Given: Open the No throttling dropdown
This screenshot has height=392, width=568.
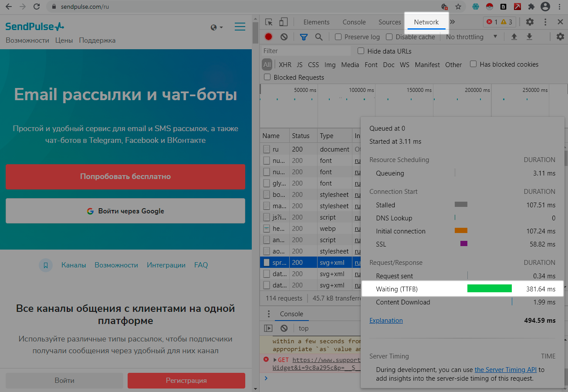Looking at the screenshot, I should click(471, 37).
